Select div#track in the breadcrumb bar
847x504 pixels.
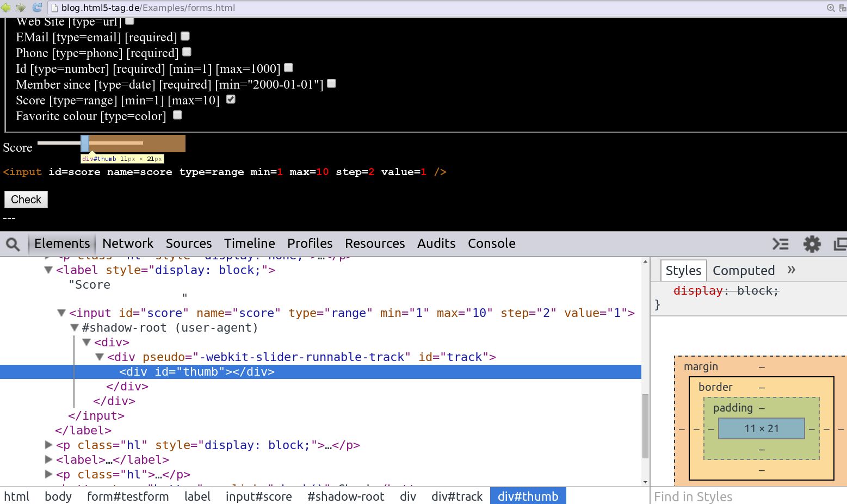click(x=457, y=496)
